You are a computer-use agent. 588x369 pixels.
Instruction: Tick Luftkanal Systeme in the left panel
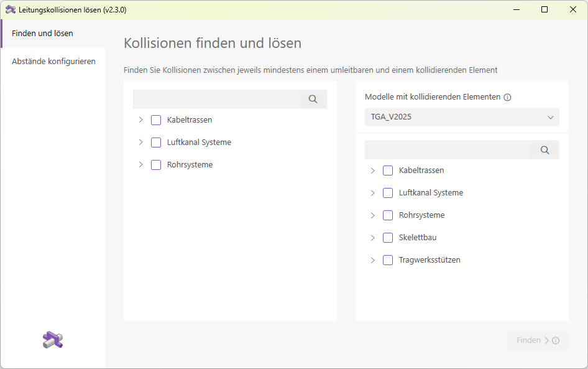pos(155,142)
